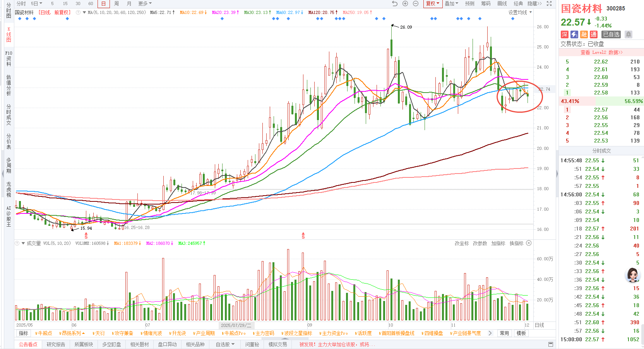Open the AI assistant avatar
The image size is (644, 349).
coord(633,275)
